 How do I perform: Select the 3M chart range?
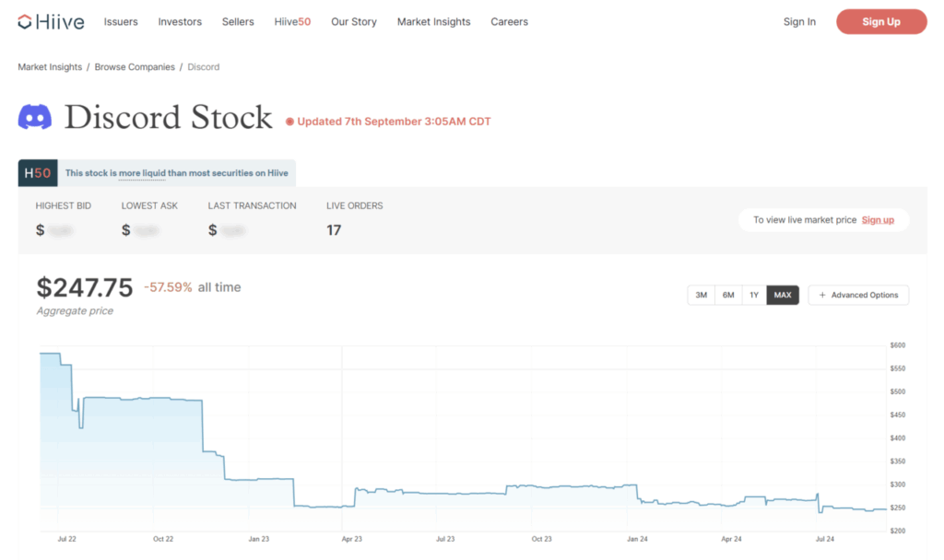point(701,295)
